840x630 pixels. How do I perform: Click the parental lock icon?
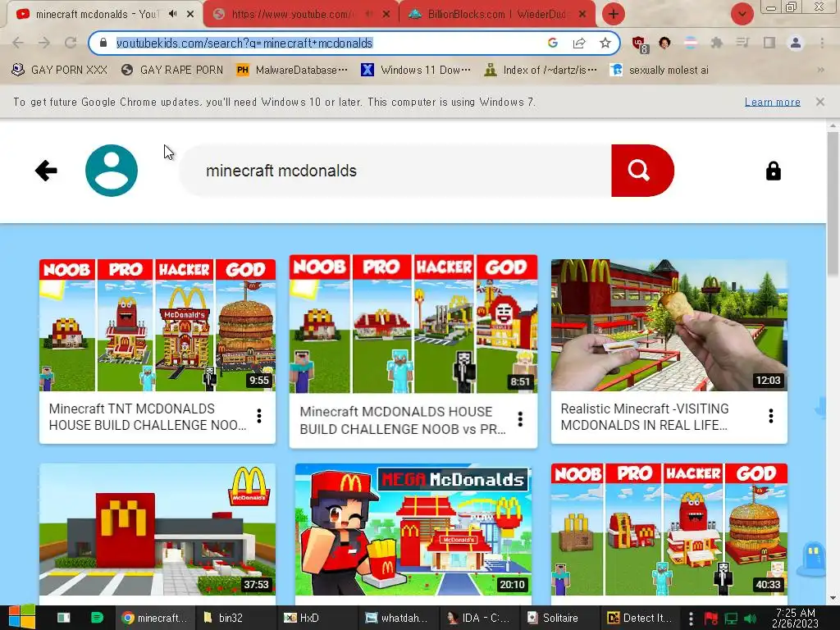pos(773,171)
